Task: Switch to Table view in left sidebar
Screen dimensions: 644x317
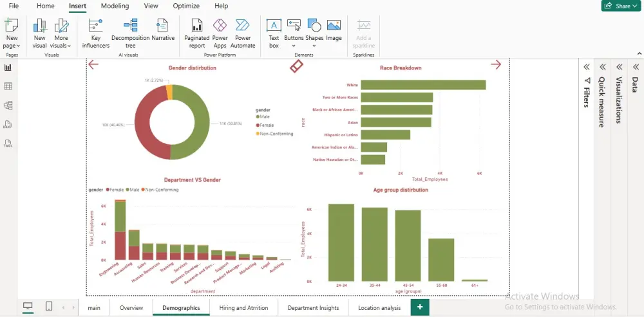Action: click(8, 86)
